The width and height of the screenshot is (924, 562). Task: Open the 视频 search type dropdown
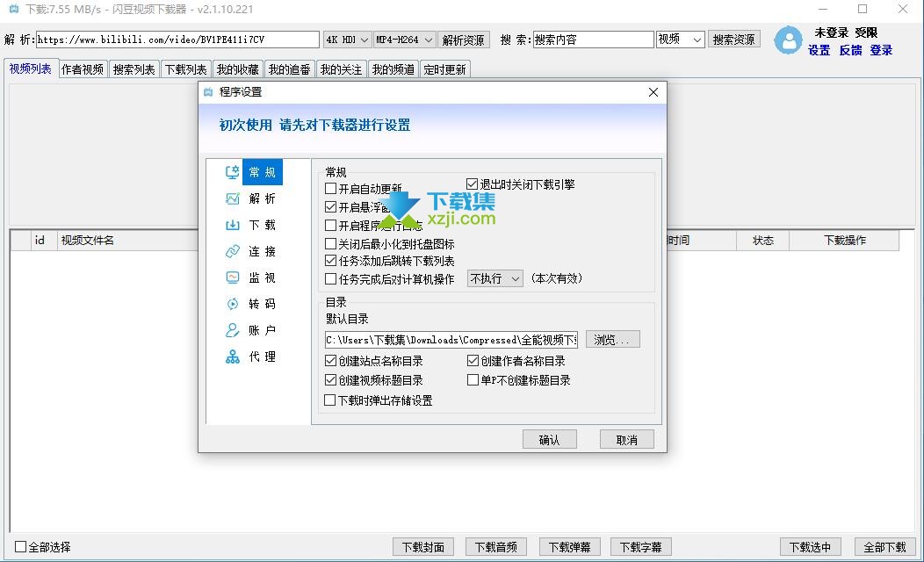click(680, 40)
